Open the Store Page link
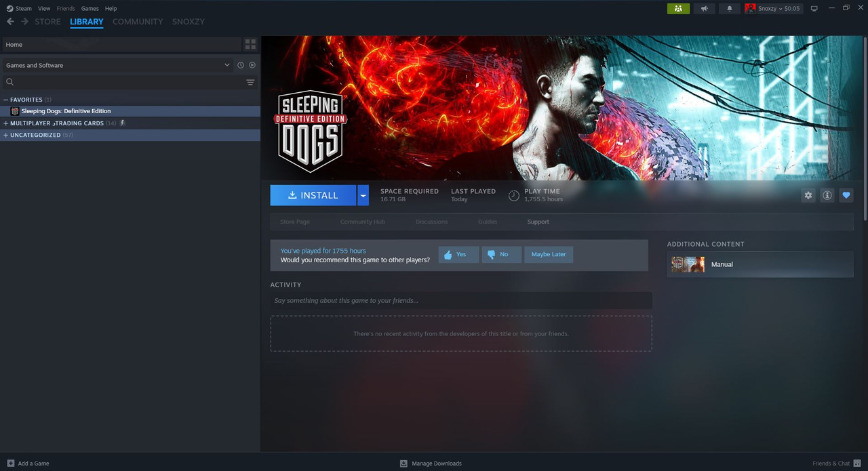The width and height of the screenshot is (868, 471). (295, 222)
